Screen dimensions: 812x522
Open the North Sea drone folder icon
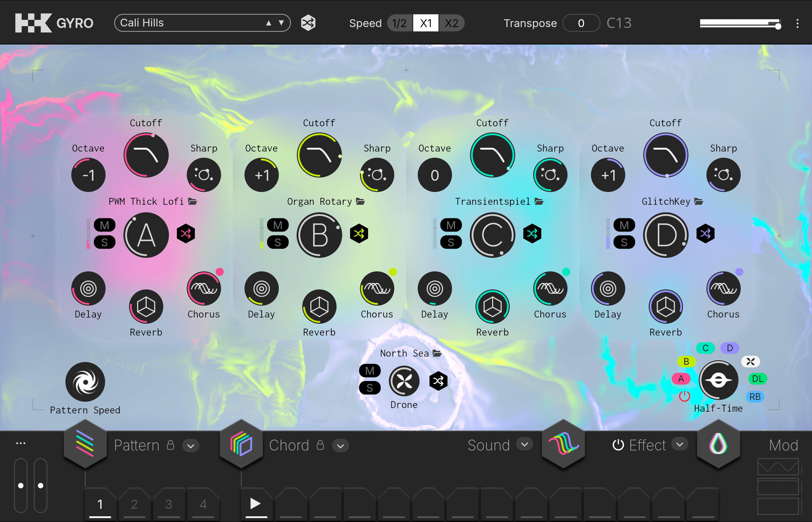437,354
